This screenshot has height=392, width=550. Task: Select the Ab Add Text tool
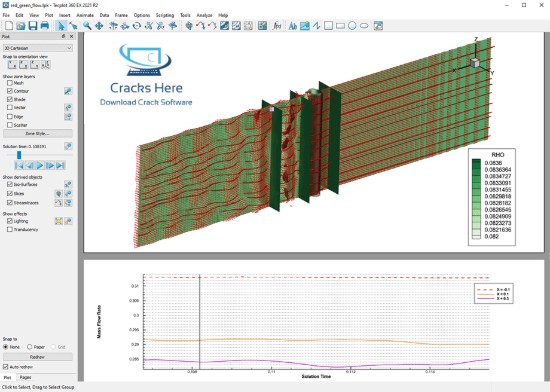point(293,26)
